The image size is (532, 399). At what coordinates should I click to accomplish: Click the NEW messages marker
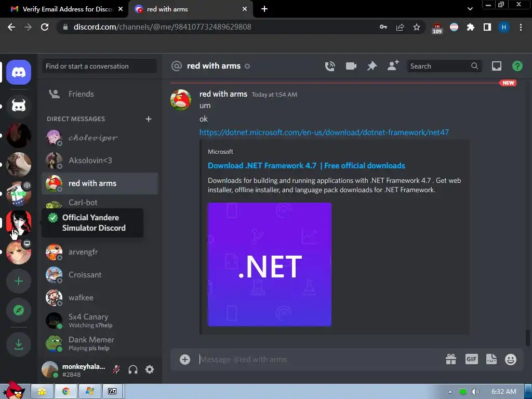click(508, 83)
